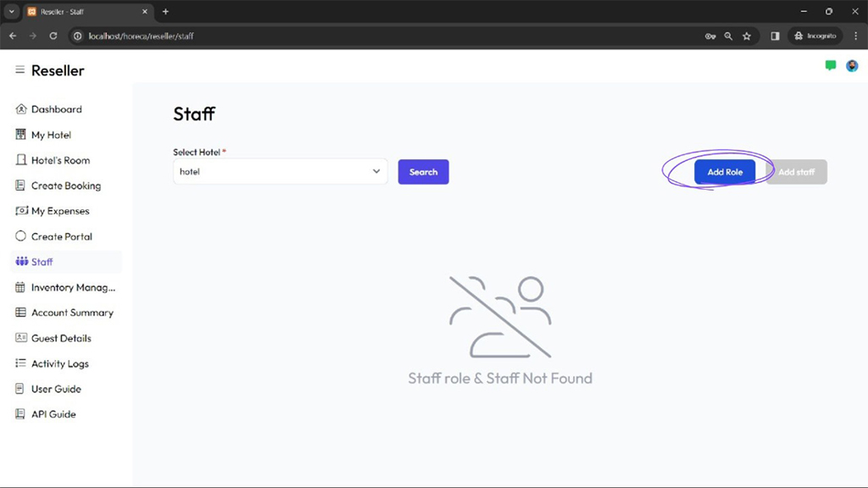
Task: Open the tab search chevron in Chrome
Action: click(x=12, y=12)
